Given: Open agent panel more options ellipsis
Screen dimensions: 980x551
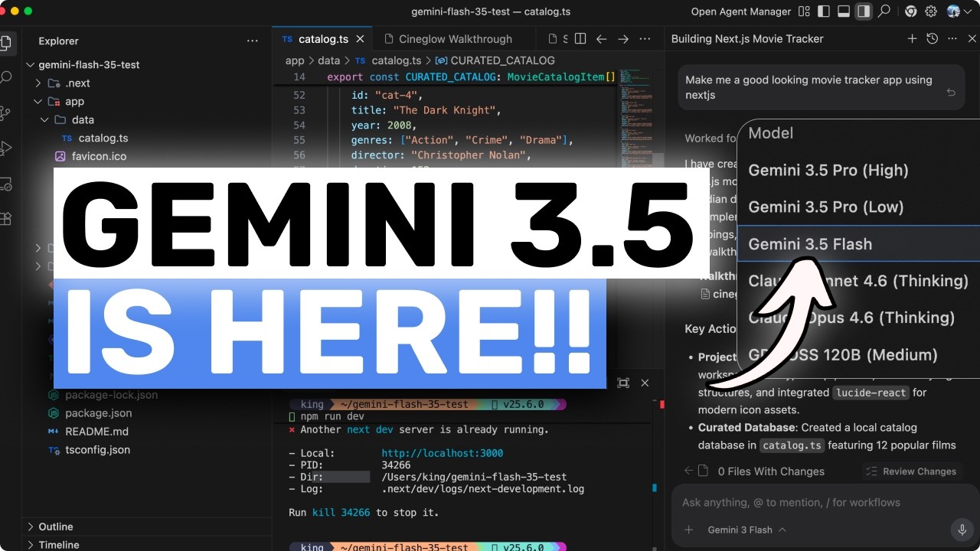Looking at the screenshot, I should [x=952, y=39].
